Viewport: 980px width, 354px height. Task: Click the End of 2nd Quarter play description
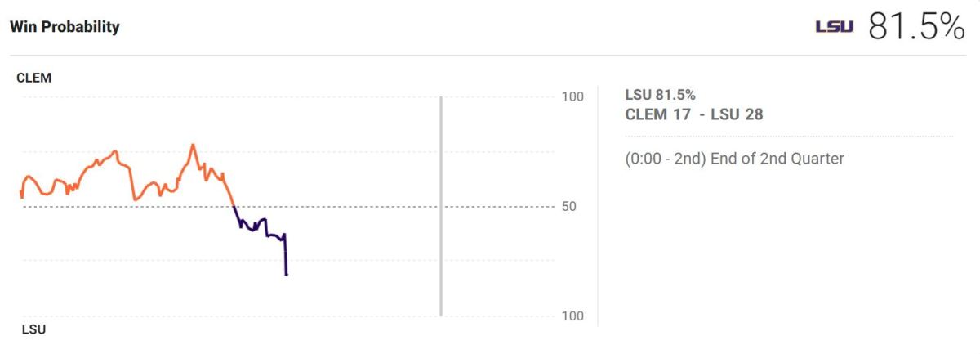tap(734, 159)
